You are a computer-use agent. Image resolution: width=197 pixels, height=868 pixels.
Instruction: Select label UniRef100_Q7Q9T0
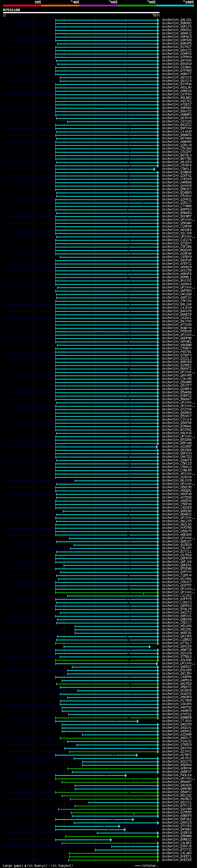point(177,355)
